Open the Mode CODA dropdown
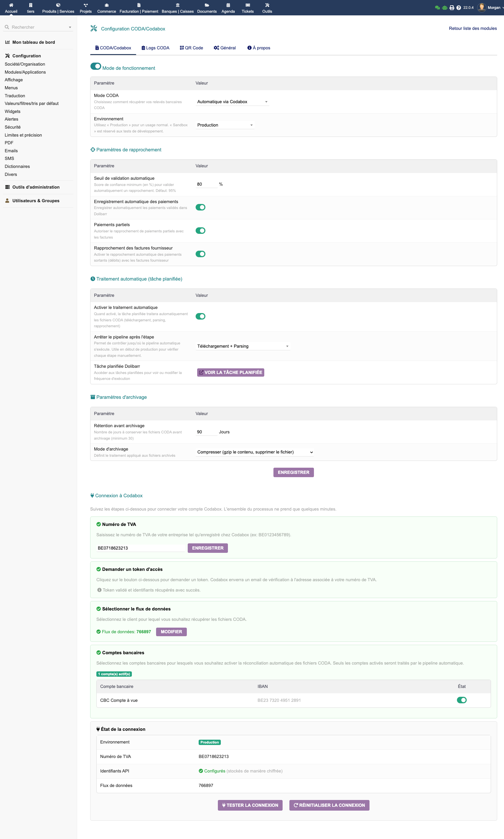The image size is (504, 839). coord(232,102)
